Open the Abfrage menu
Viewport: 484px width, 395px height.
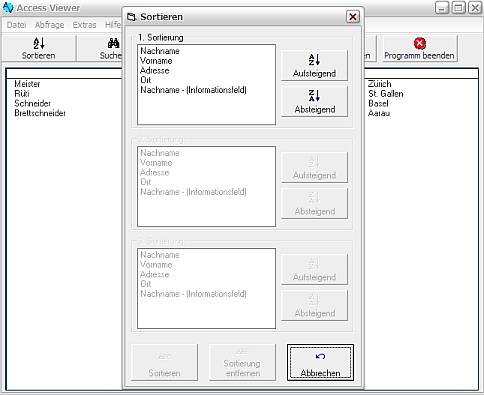pos(49,25)
